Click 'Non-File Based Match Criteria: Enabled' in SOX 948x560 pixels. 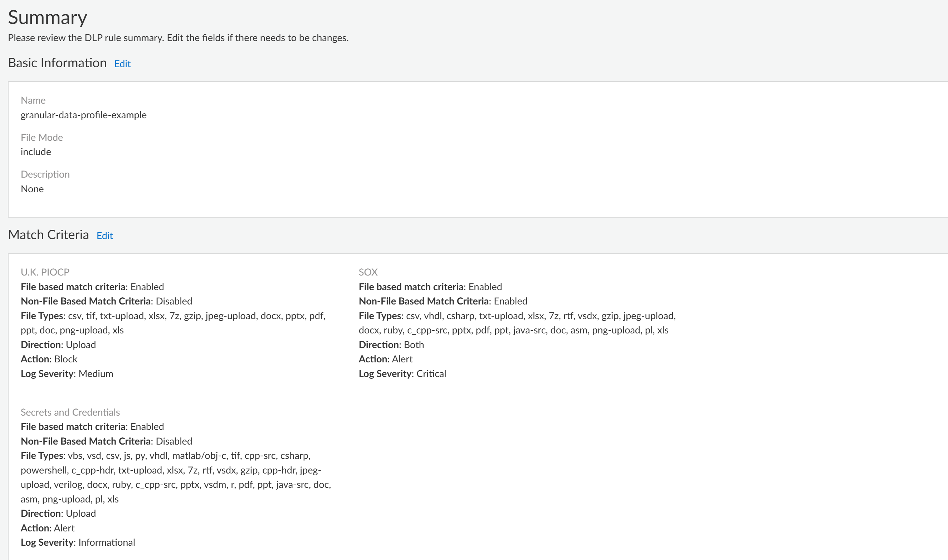pos(443,301)
